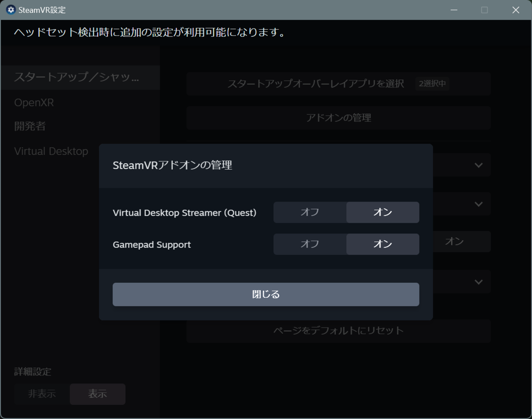Image resolution: width=532 pixels, height=419 pixels.
Task: Click the SteamVR icon in the title bar
Action: tap(11, 10)
